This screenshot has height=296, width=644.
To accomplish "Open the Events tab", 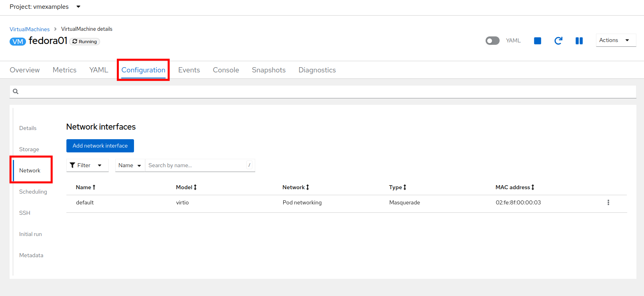I will (189, 70).
